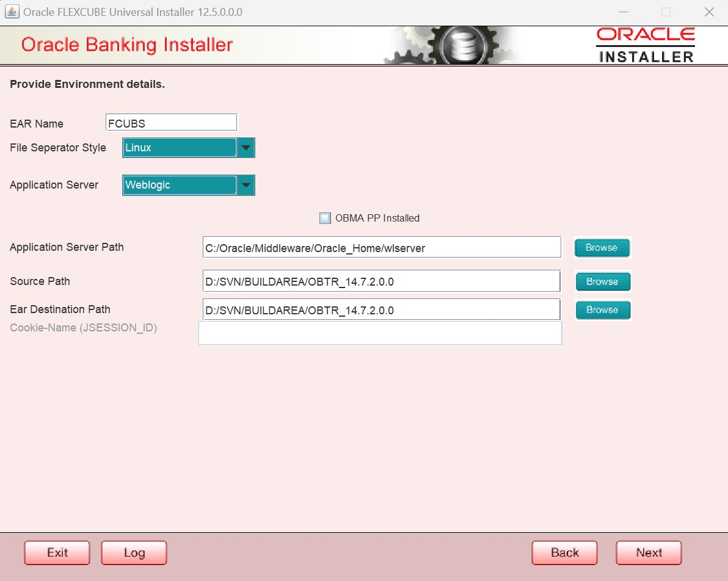Go Back to the previous step
The width and height of the screenshot is (728, 581).
[x=564, y=553]
